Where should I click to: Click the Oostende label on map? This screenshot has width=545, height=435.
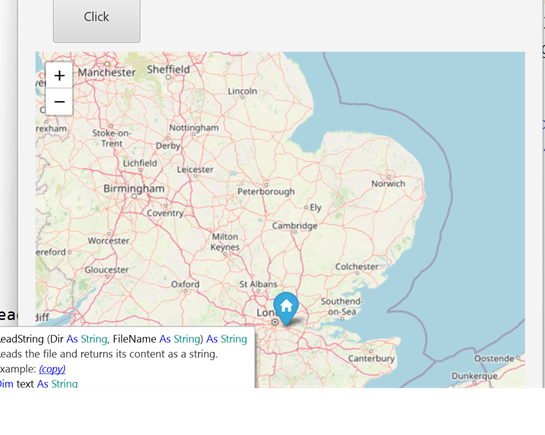pyautogui.click(x=494, y=358)
